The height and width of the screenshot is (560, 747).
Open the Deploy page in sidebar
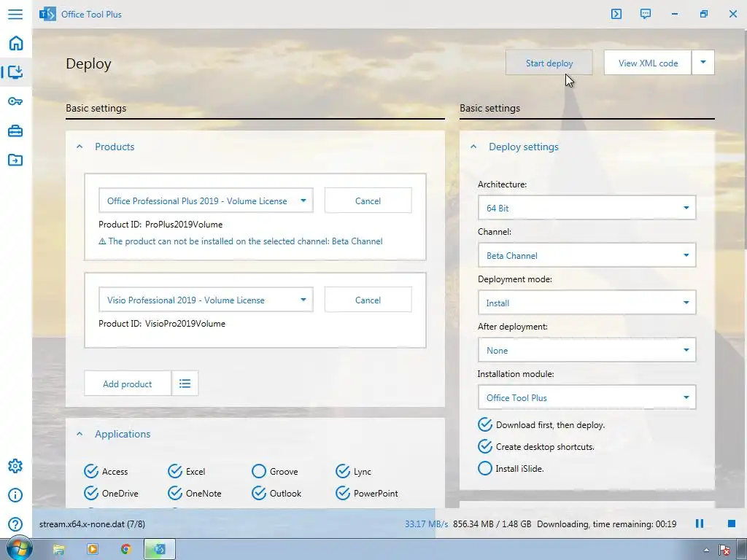16,72
